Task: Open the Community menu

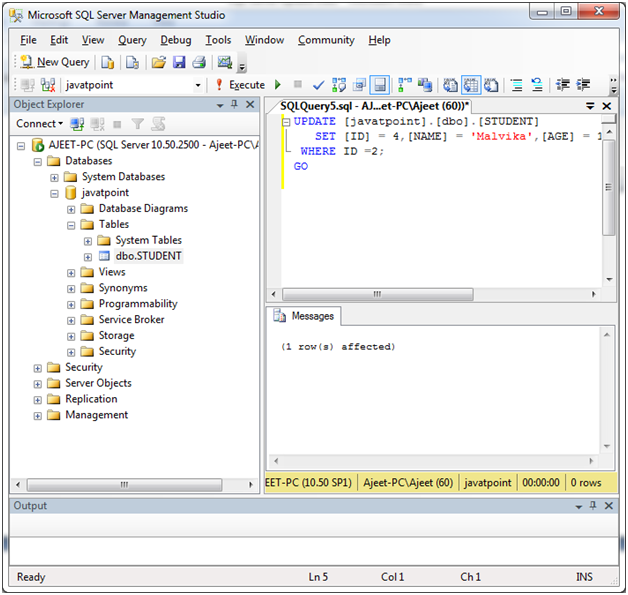Action: pos(326,40)
